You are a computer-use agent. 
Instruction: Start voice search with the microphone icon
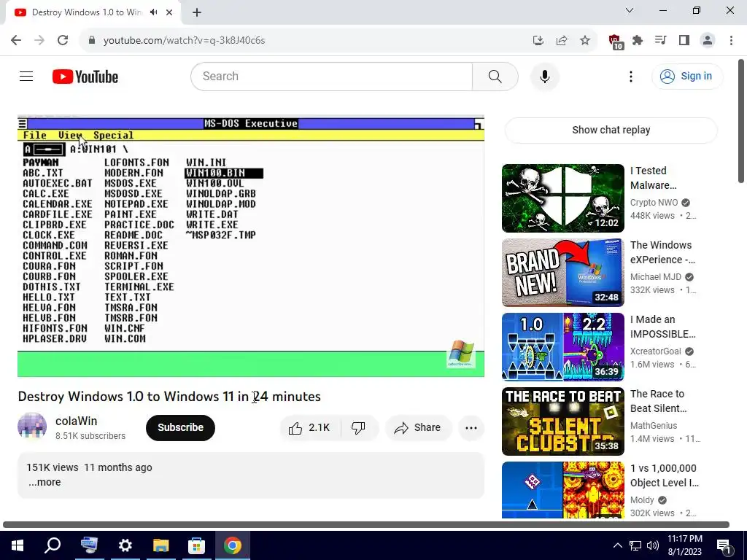tap(544, 76)
